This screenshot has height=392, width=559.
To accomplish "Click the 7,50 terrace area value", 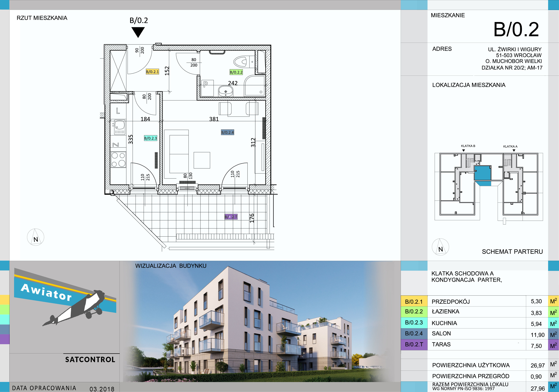I will coord(536,346).
